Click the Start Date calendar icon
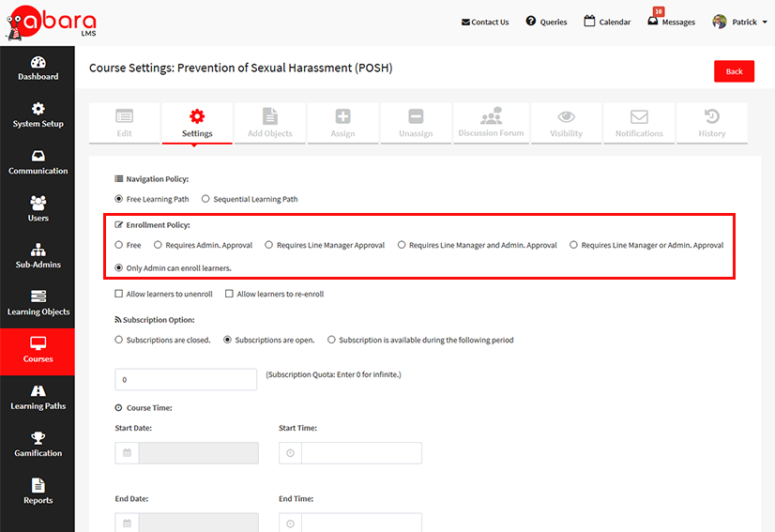Image resolution: width=775 pixels, height=532 pixels. click(x=127, y=453)
